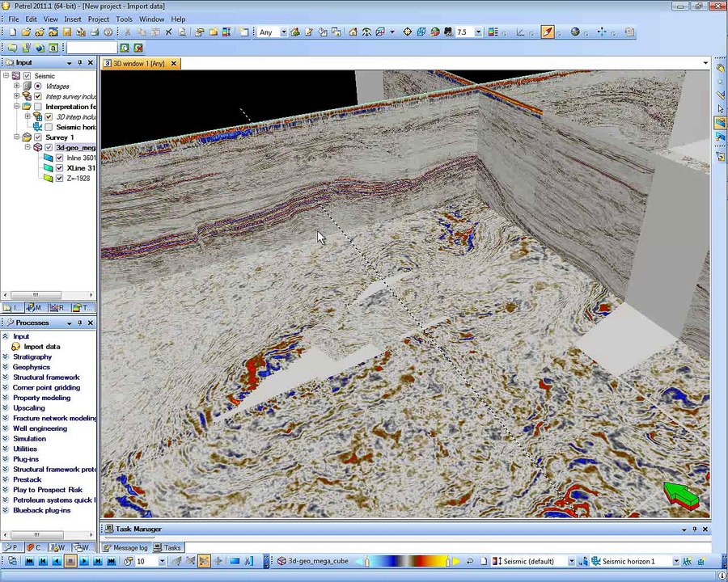Enable the Interpretation folder checkbox

[38, 107]
